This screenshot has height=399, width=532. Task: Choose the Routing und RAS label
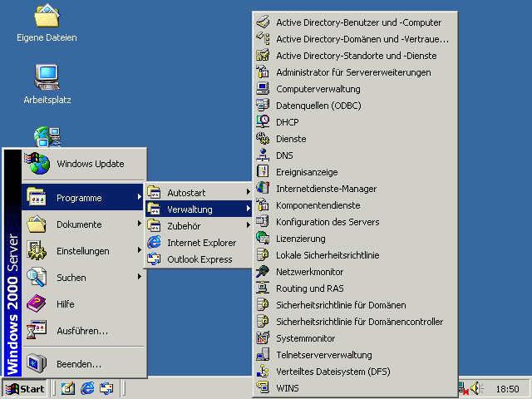pyautogui.click(x=310, y=288)
